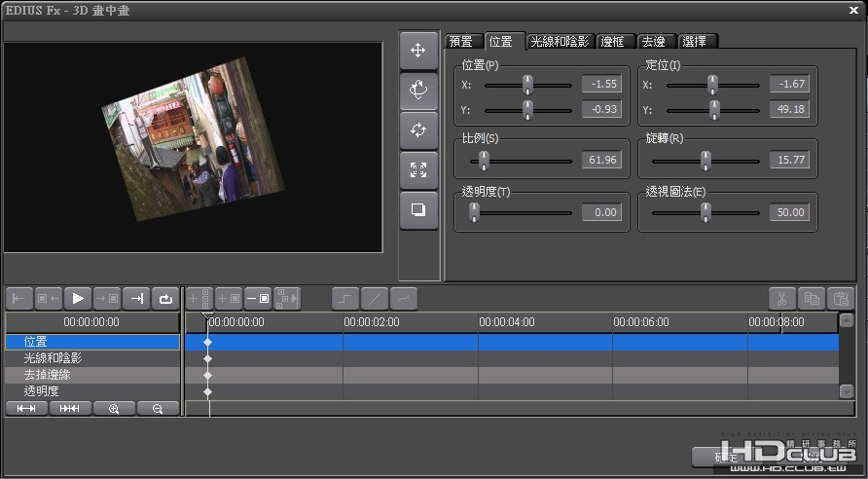
Task: Click the picture-in-picture preview image
Action: click(x=194, y=139)
